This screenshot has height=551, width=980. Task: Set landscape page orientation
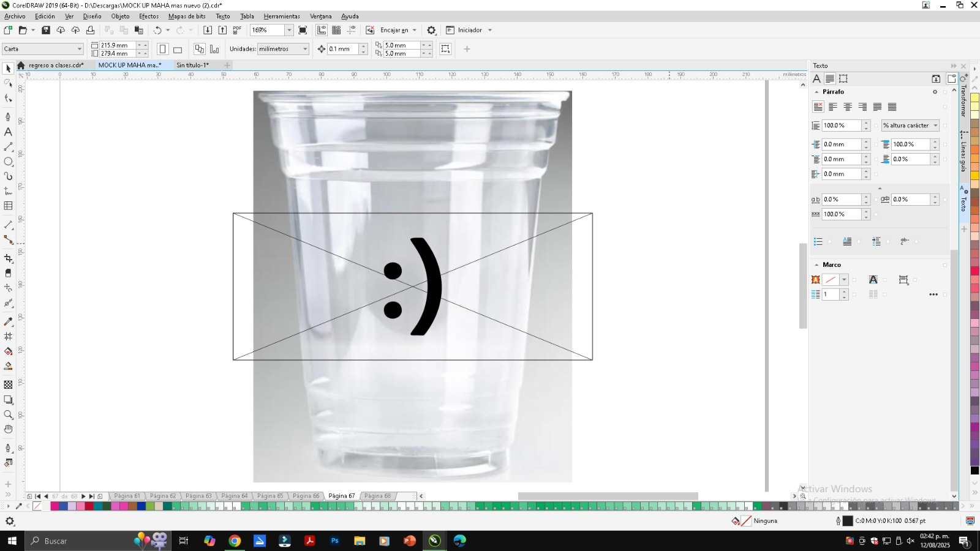tap(178, 49)
